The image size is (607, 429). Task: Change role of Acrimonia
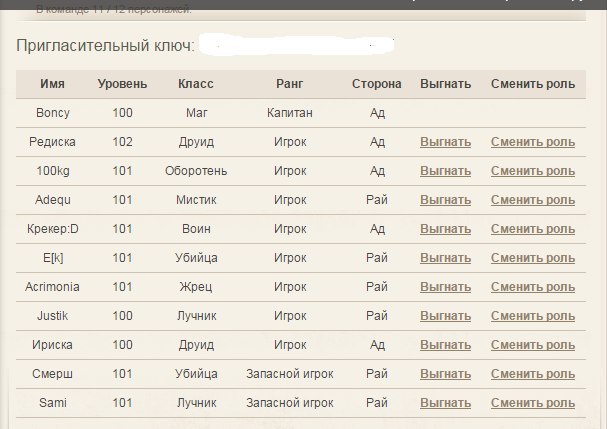(532, 287)
